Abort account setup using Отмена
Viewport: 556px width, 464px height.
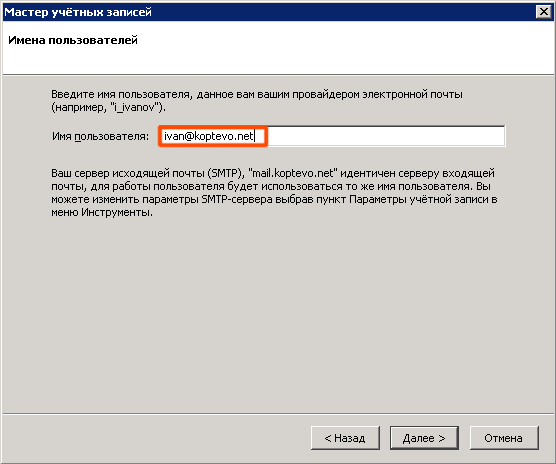[x=504, y=438]
